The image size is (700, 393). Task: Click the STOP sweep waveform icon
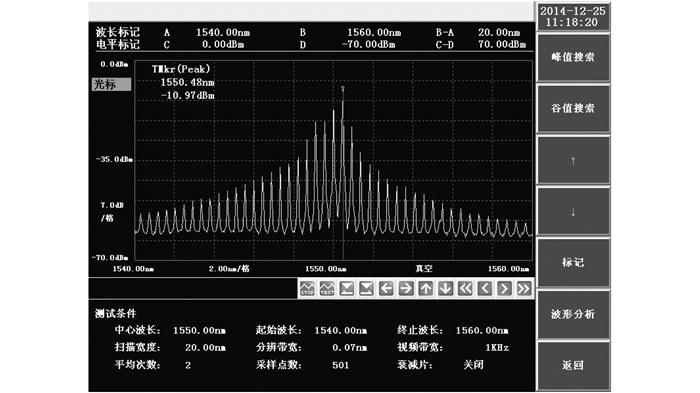pos(307,288)
